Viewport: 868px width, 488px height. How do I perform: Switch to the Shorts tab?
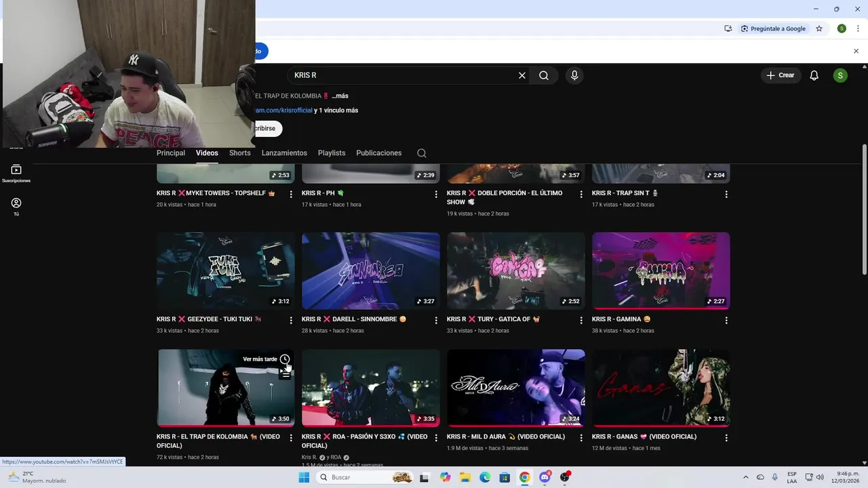click(x=240, y=153)
